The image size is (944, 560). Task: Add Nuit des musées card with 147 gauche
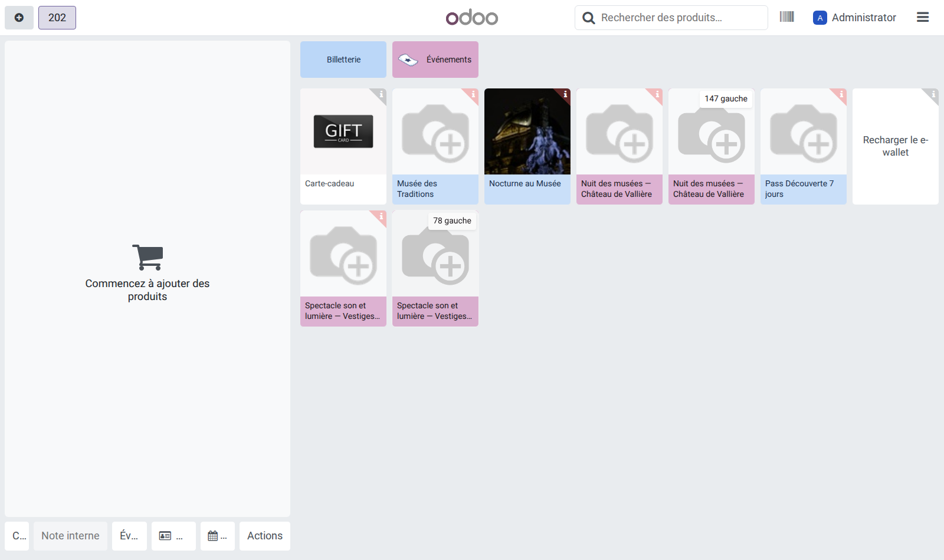(x=712, y=146)
